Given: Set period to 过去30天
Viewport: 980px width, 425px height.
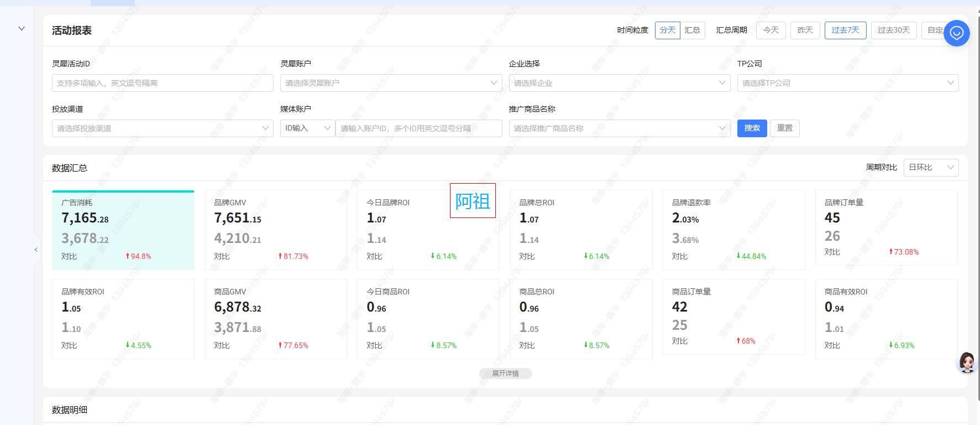Looking at the screenshot, I should (x=893, y=30).
